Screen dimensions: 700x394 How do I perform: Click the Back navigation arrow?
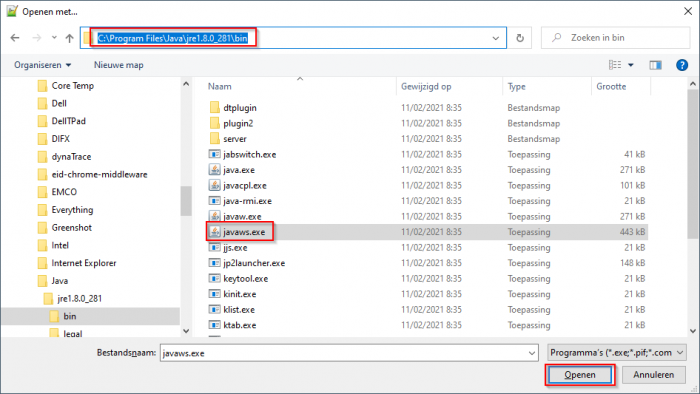click(15, 38)
